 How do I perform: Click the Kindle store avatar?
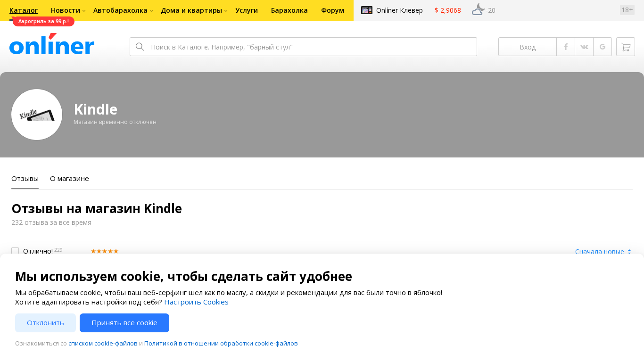(37, 115)
